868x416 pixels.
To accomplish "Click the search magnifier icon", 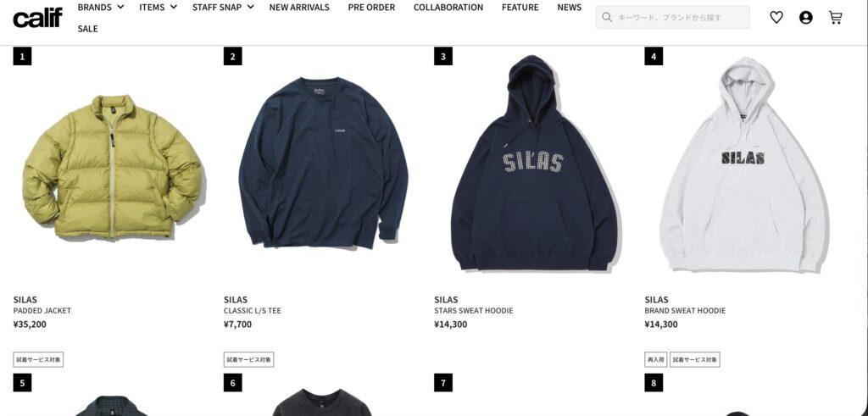I will coord(607,18).
